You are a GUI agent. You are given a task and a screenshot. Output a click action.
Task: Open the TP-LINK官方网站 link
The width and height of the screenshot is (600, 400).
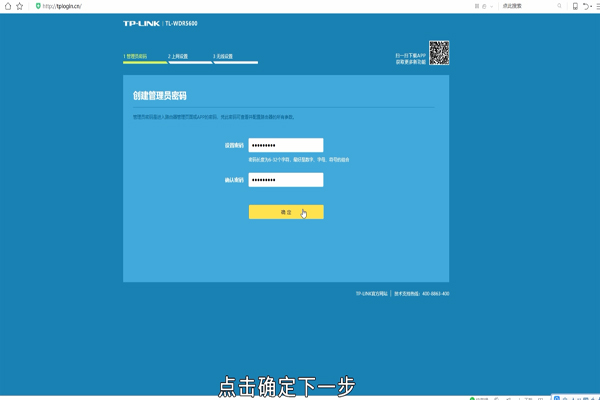(x=372, y=294)
